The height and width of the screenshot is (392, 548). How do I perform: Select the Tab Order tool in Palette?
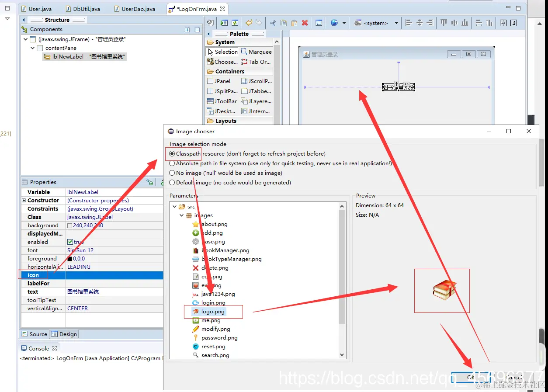tap(256, 62)
